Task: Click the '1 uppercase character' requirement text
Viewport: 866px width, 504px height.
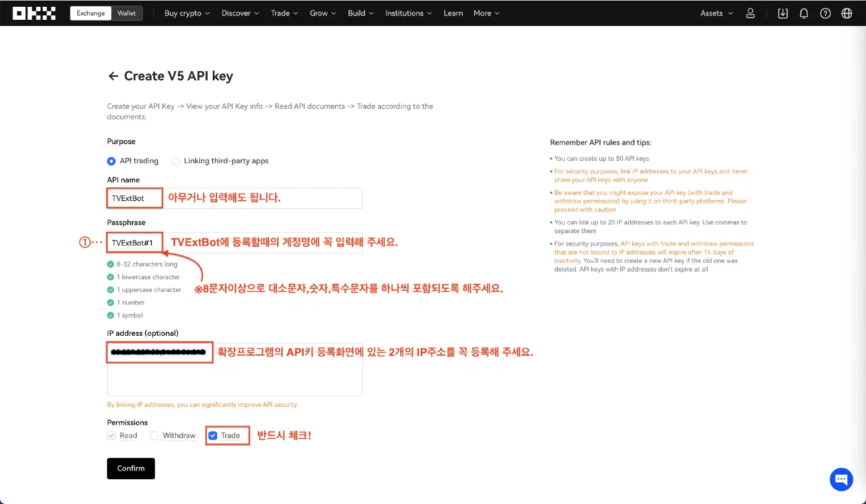Action: coord(149,290)
